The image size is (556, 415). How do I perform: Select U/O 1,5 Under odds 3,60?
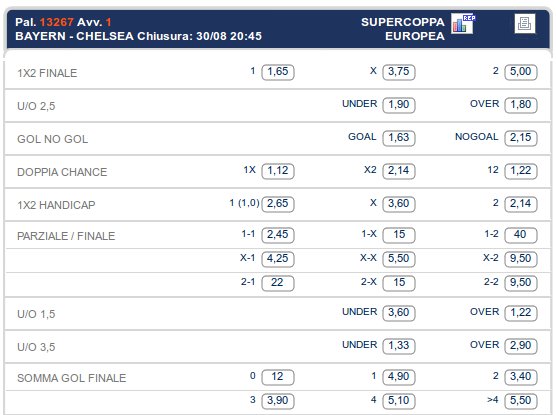(399, 313)
